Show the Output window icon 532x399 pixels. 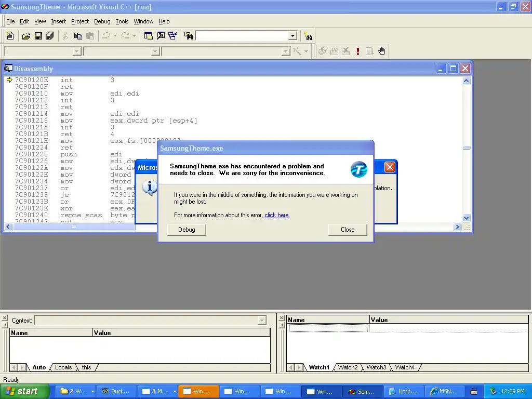pyautogui.click(x=161, y=36)
